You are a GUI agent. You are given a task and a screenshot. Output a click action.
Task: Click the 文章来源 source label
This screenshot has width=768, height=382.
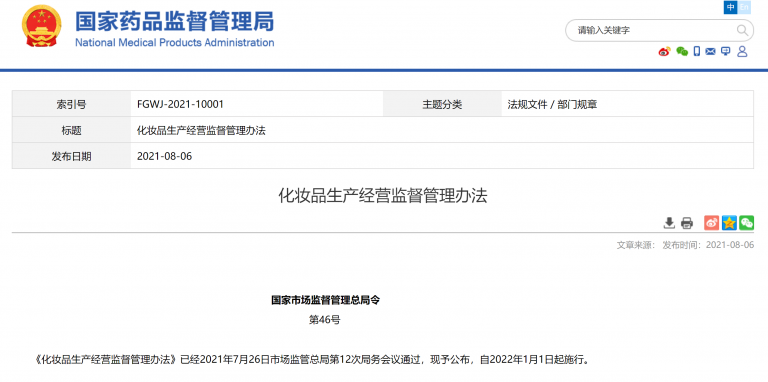636,245
